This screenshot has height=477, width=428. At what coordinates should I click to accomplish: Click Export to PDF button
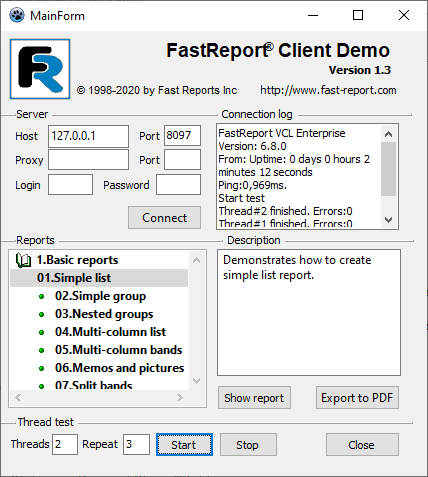pyautogui.click(x=357, y=398)
